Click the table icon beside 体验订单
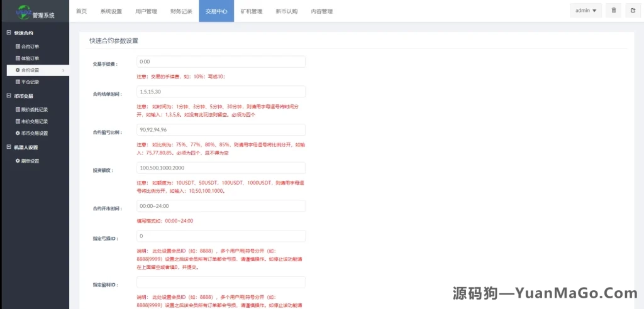The width and height of the screenshot is (644, 309). 18,58
